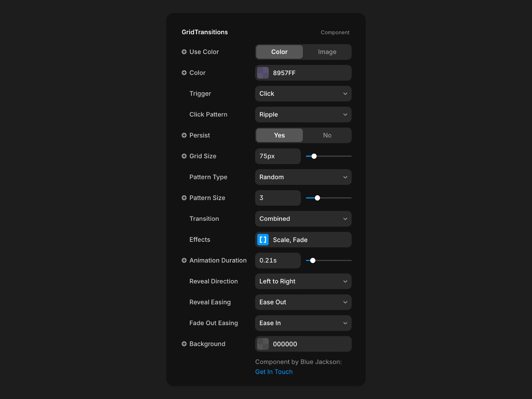Select Yes for Persist option
This screenshot has height=399, width=532.
279,135
